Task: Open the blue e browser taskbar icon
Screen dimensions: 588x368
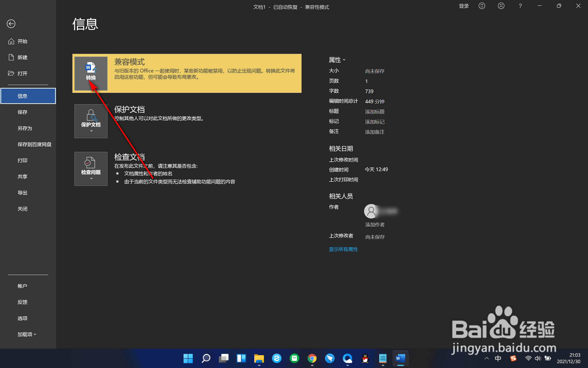Action: (x=277, y=358)
